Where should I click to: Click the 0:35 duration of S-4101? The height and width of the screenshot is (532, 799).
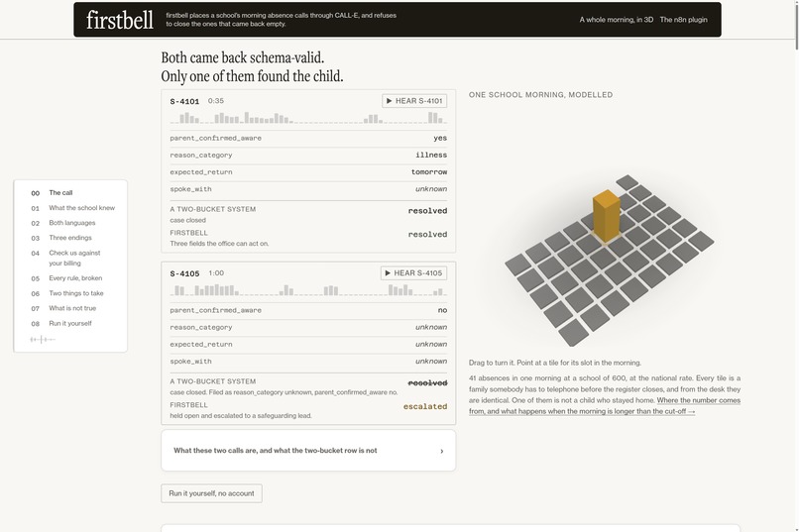pos(216,101)
